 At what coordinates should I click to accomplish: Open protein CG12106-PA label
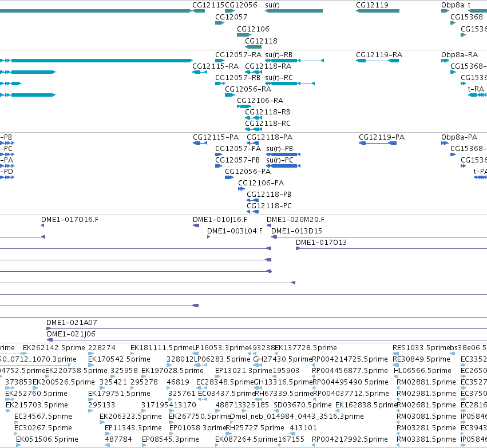pos(261,184)
